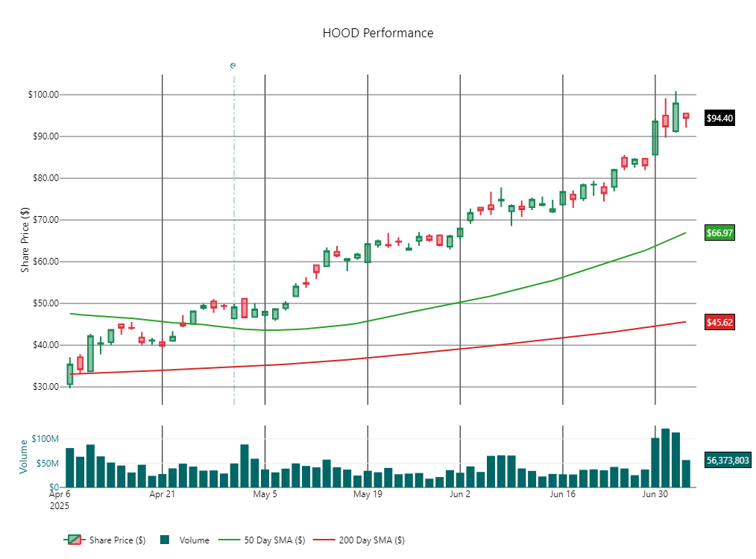Toggle Volume legend entry
The image size is (756, 559).
coord(185,540)
